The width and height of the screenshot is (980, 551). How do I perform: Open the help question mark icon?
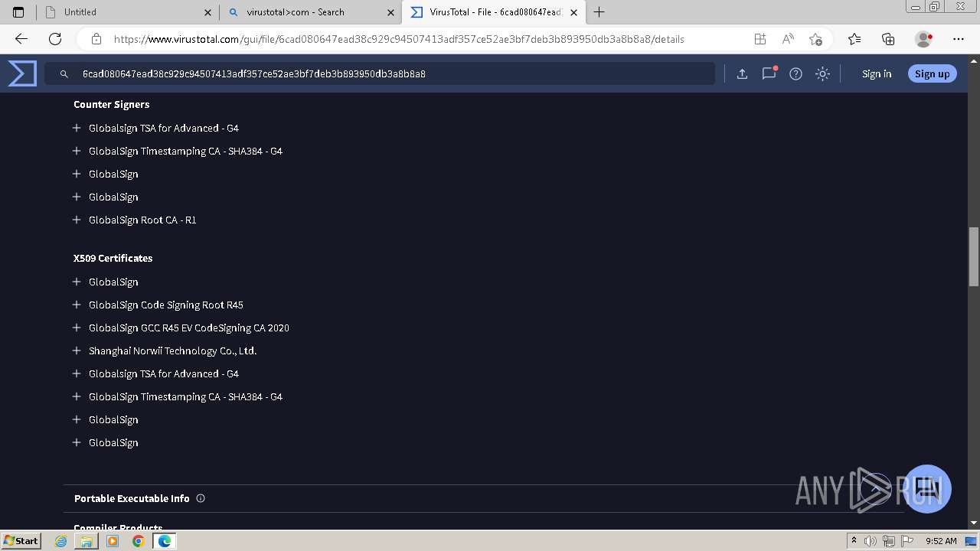795,73
